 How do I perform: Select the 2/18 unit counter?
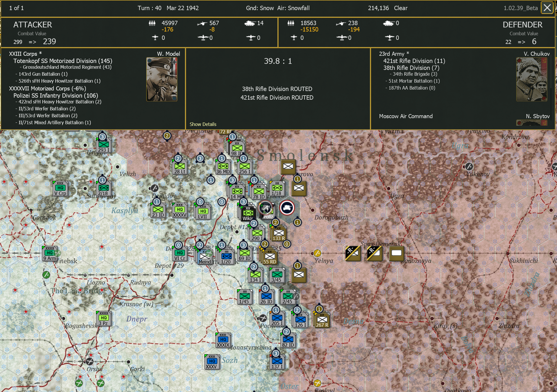point(104,189)
